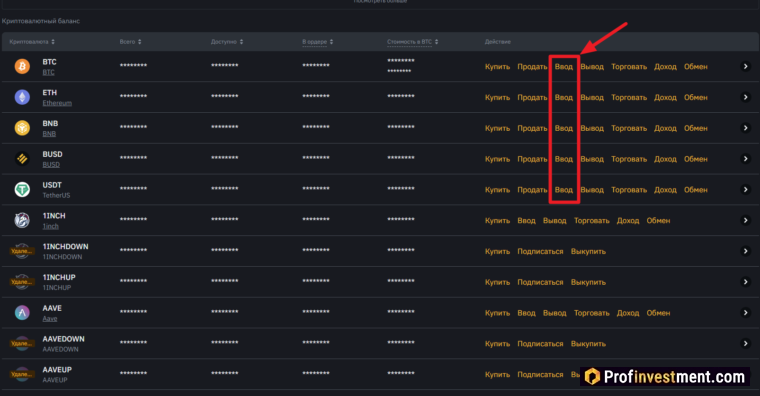
Task: Click the BTC coin icon
Action: (22, 66)
